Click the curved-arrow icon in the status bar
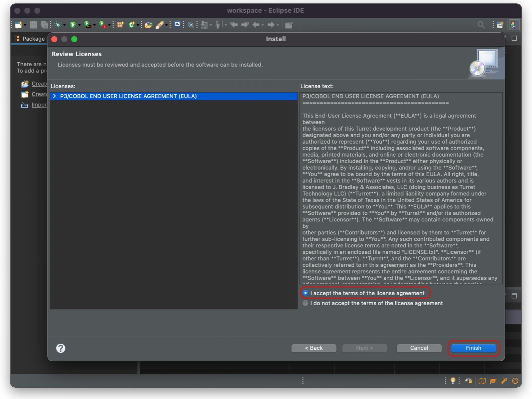This screenshot has height=399, width=532. (468, 381)
